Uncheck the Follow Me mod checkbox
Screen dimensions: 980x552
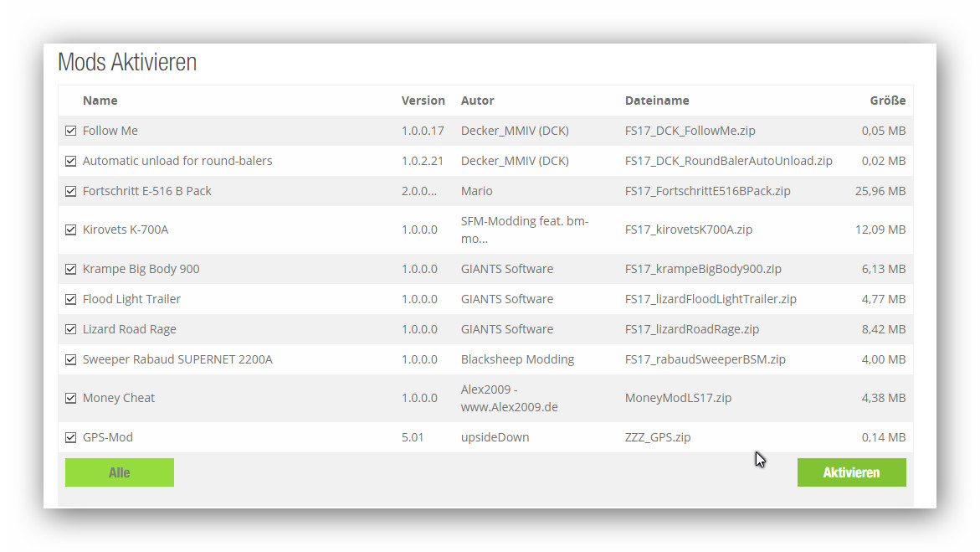point(71,131)
